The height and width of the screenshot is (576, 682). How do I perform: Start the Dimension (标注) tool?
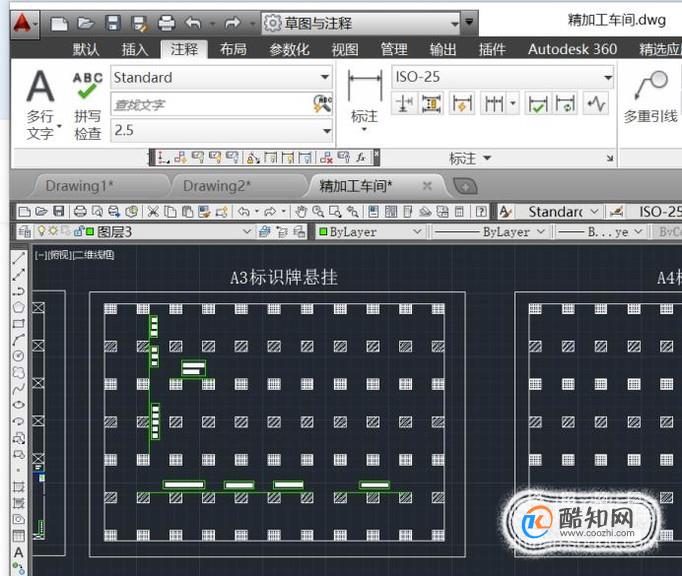364,101
